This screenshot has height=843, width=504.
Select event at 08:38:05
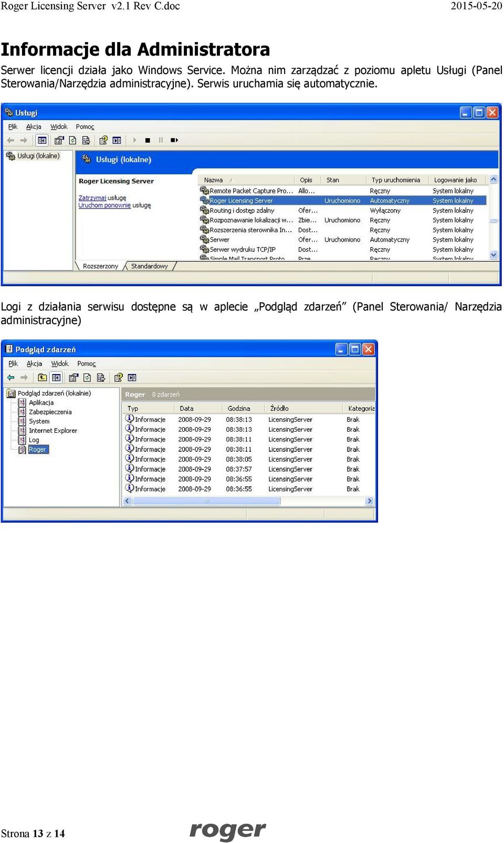click(249, 459)
